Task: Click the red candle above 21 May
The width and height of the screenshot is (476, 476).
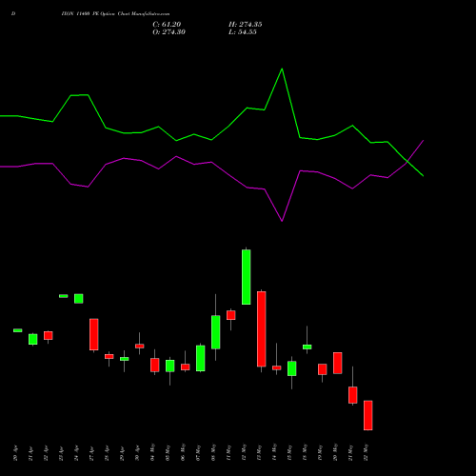Action: point(353,395)
